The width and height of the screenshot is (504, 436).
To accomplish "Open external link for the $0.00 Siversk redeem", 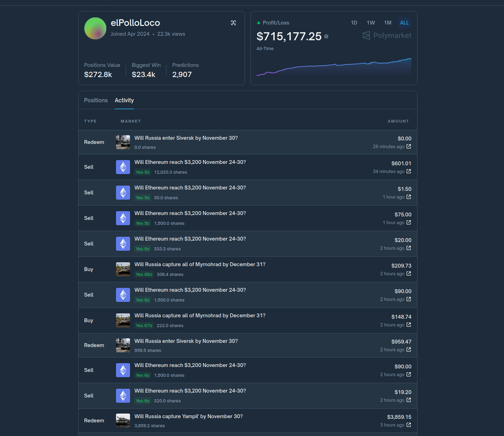I will pyautogui.click(x=409, y=146).
